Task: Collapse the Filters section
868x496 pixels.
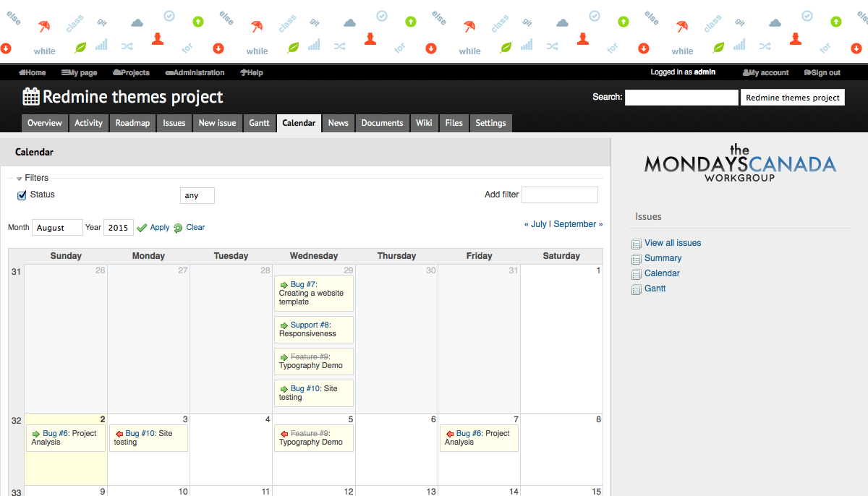Action: point(33,178)
